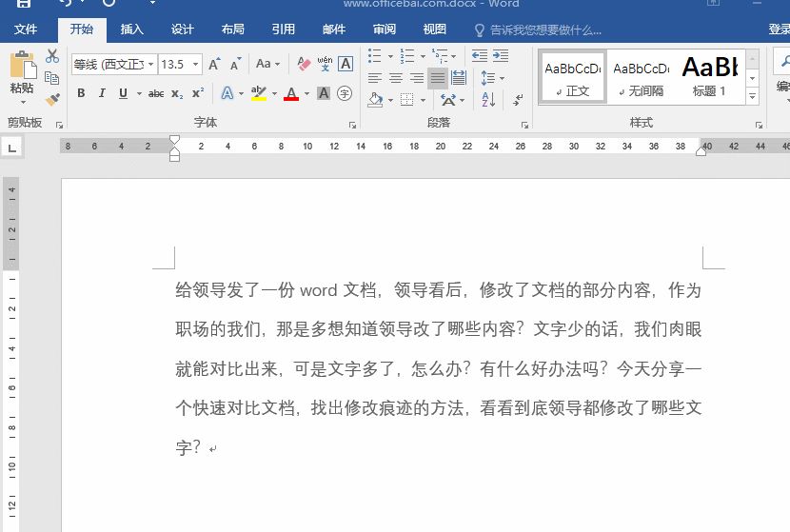Open the phonetic guide wén icon
Screen dimensions: 790x532
[x=325, y=64]
